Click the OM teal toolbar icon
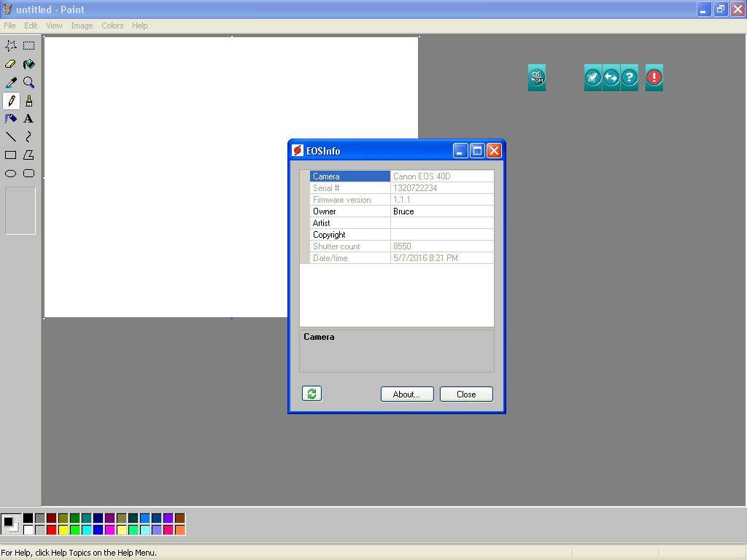 coord(537,77)
